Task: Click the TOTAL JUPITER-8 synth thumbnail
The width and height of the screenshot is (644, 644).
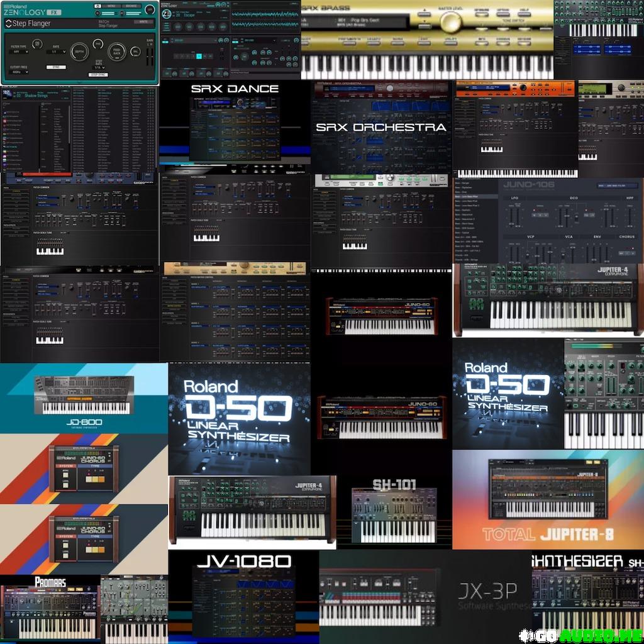Action: point(547,499)
